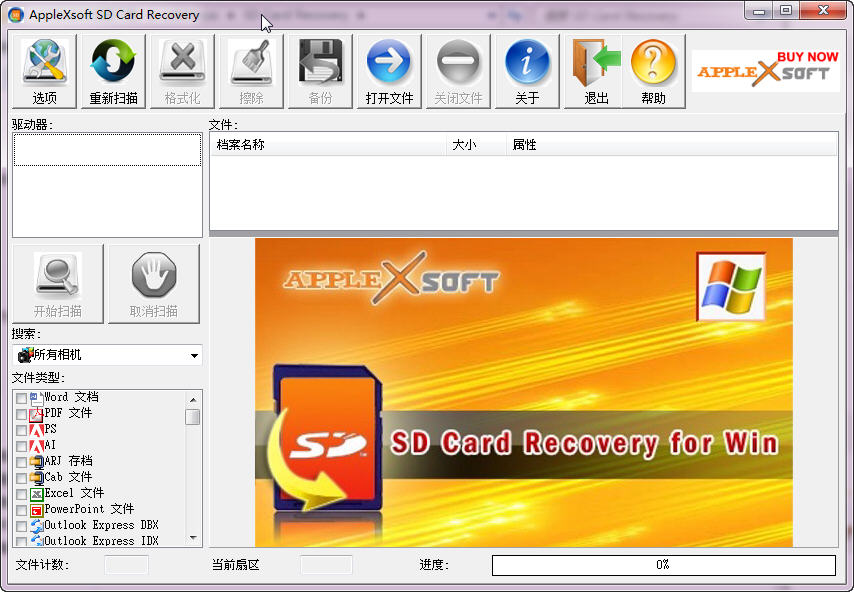Tick the ARJ 存档 checkbox
Screen dimensions: 854x592
pyautogui.click(x=21, y=462)
